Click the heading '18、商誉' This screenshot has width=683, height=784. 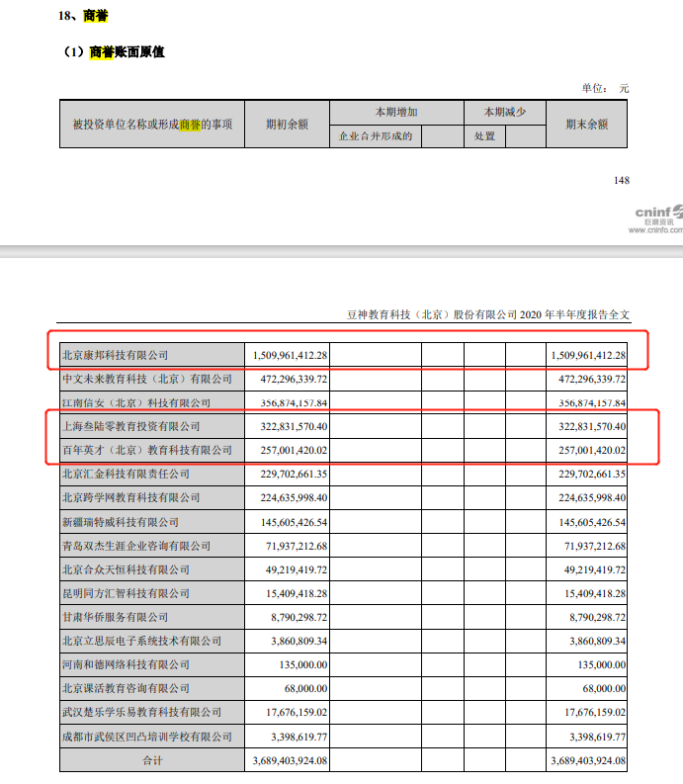pos(83,16)
